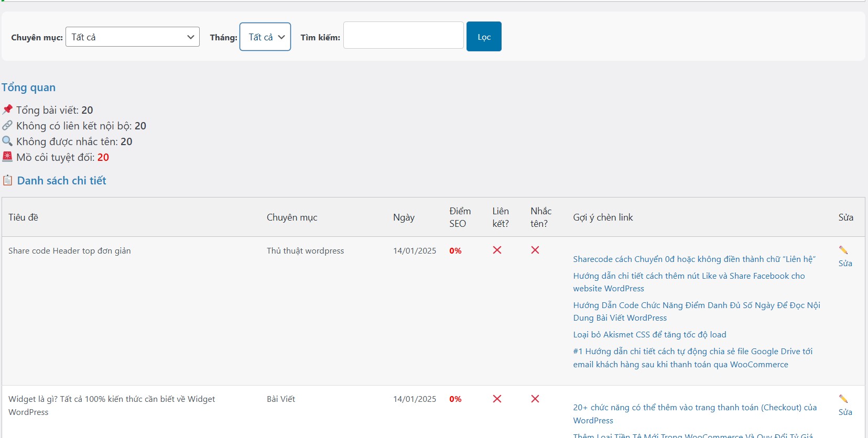Click the Bài Viết category cell
The width and height of the screenshot is (868, 438).
pyautogui.click(x=281, y=399)
